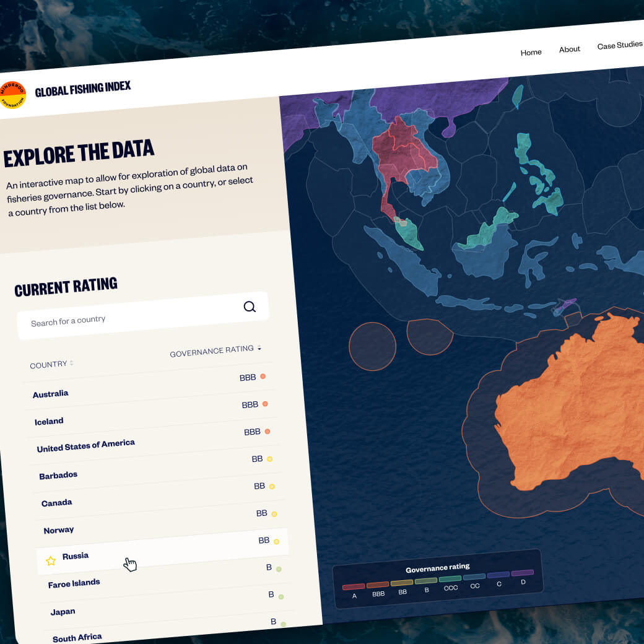Image resolution: width=644 pixels, height=644 pixels.
Task: Click the BBB legend color swatch
Action: (378, 585)
